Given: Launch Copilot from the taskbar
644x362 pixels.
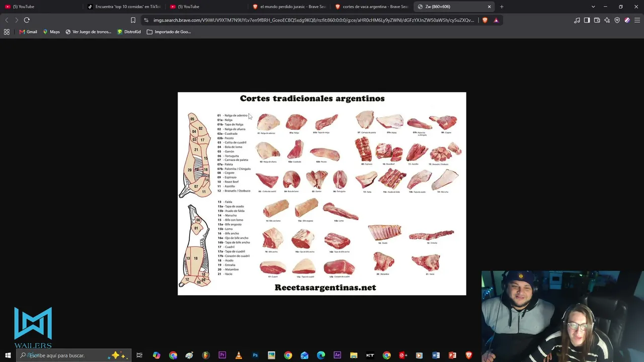Looking at the screenshot, I should click(156, 355).
